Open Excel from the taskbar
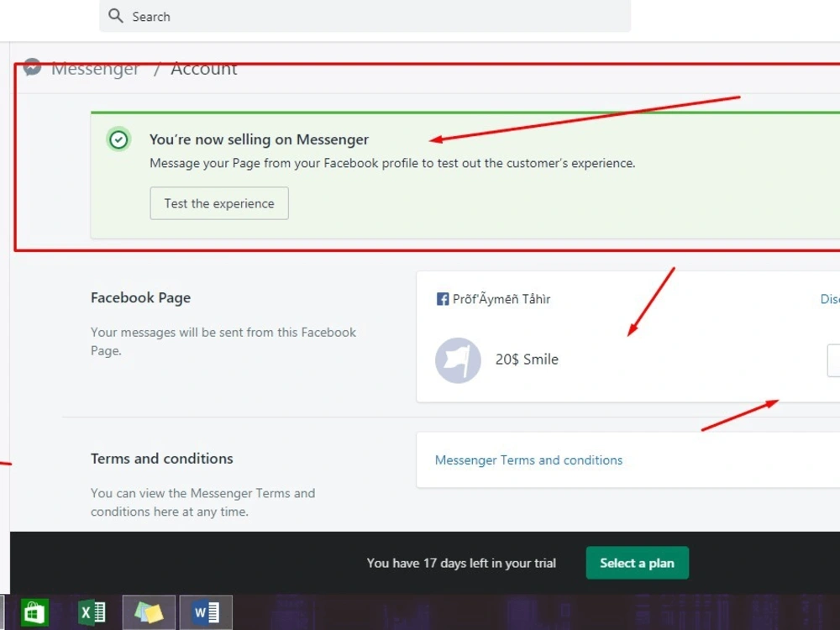 (92, 612)
